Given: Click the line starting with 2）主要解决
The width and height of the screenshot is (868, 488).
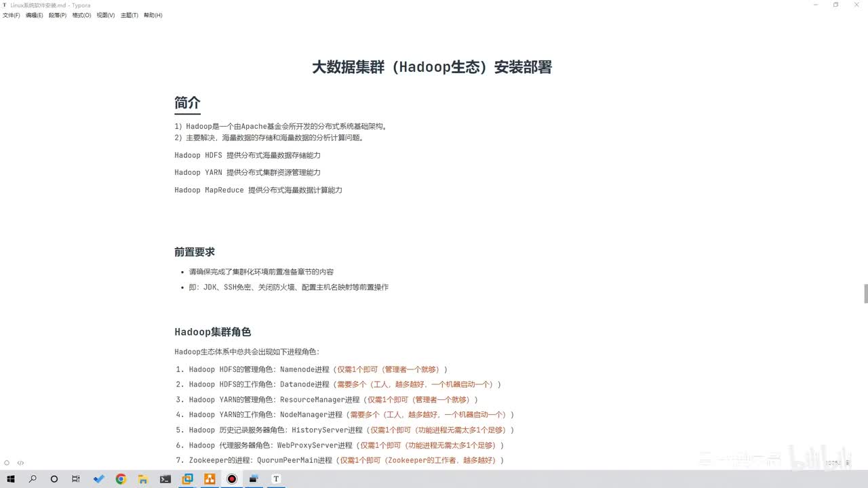Looking at the screenshot, I should pyautogui.click(x=269, y=138).
